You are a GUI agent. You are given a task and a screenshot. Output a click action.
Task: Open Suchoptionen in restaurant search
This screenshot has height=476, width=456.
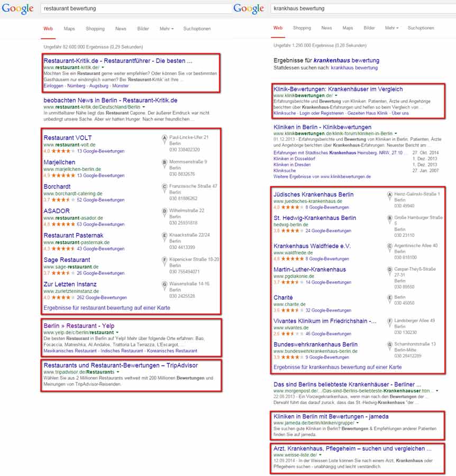coord(197,29)
